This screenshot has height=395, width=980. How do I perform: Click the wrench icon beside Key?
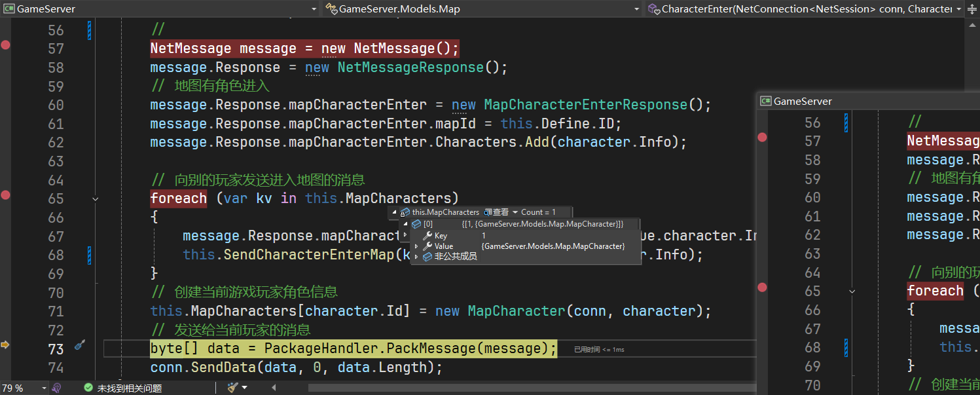(427, 236)
